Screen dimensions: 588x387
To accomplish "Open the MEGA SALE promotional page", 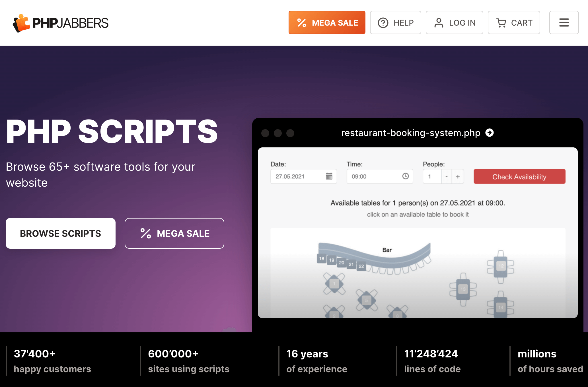I will (327, 22).
